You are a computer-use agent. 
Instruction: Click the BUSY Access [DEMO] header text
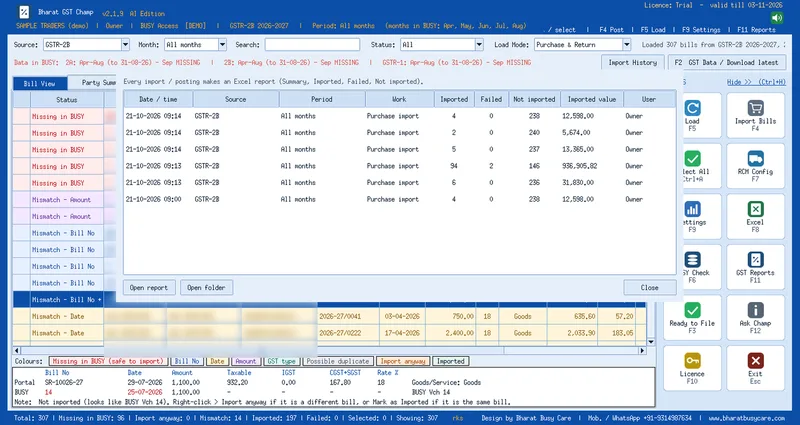[173, 26]
